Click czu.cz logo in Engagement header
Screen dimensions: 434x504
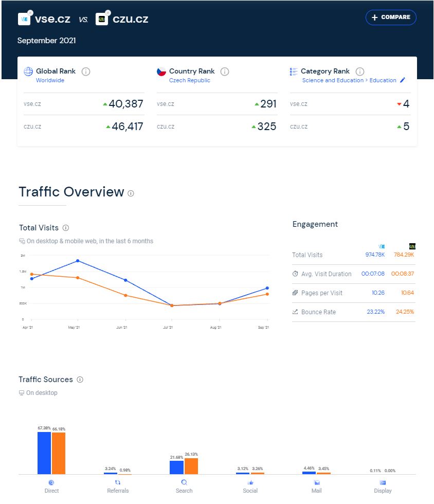click(412, 246)
